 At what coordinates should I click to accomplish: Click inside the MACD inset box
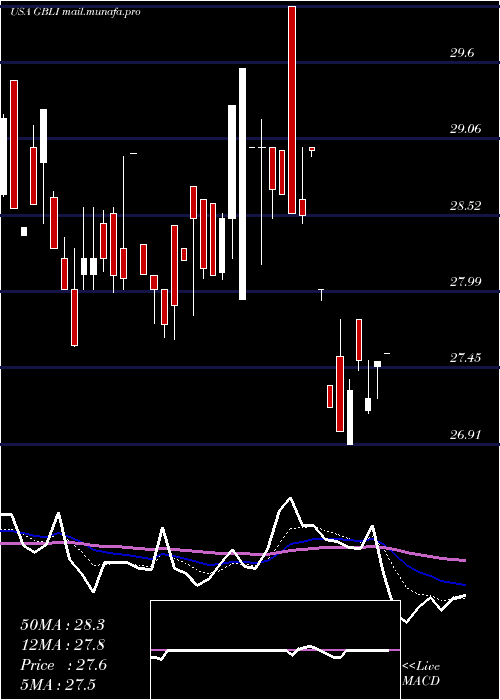tap(275, 650)
